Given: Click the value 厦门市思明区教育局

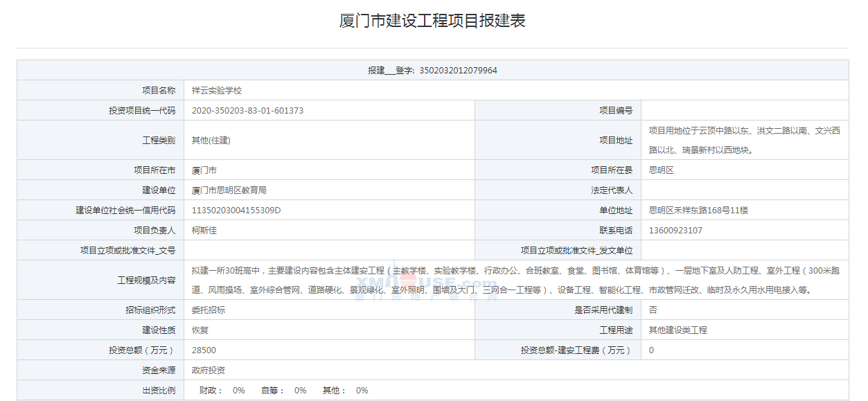Looking at the screenshot, I should (229, 190).
